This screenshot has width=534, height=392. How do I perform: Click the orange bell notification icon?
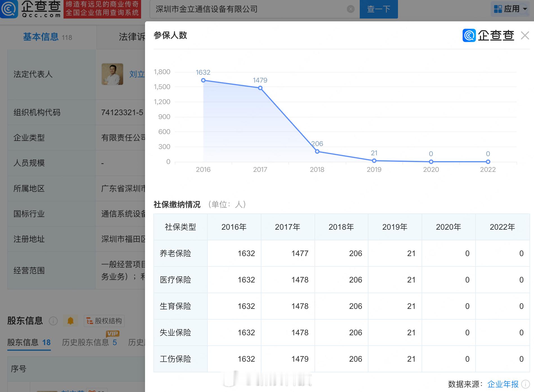(x=70, y=321)
